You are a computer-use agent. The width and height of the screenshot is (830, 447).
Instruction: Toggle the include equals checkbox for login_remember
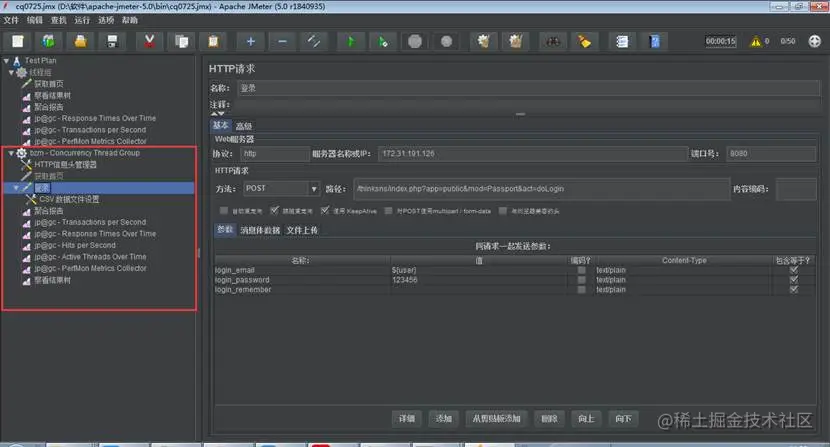coord(793,290)
